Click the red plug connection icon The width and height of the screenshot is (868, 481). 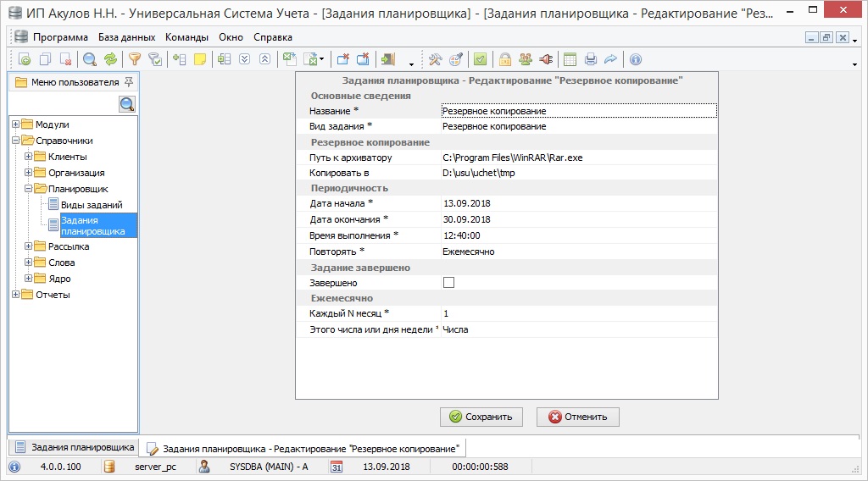click(x=546, y=59)
